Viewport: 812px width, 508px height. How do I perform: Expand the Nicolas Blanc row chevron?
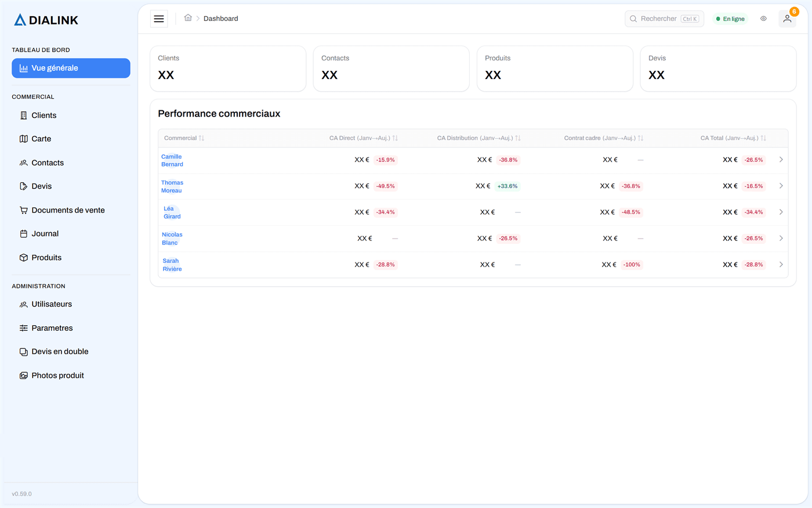[x=781, y=238]
